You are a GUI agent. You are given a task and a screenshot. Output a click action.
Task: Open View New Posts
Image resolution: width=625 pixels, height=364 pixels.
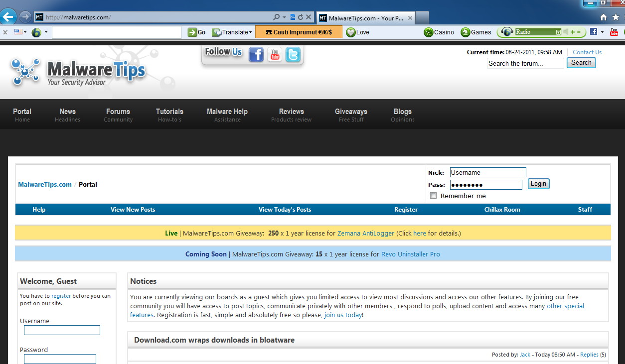pyautogui.click(x=133, y=210)
